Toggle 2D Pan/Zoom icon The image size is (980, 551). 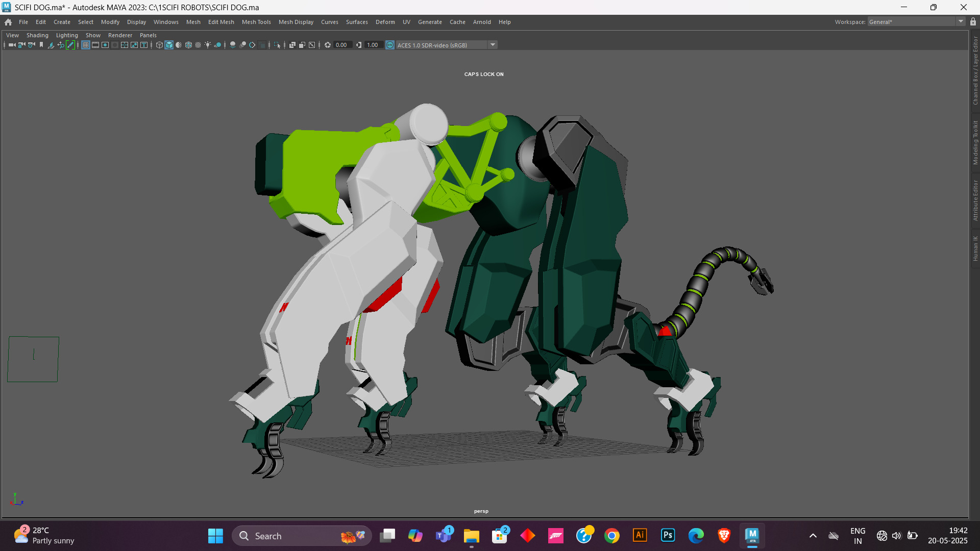pyautogui.click(x=61, y=45)
